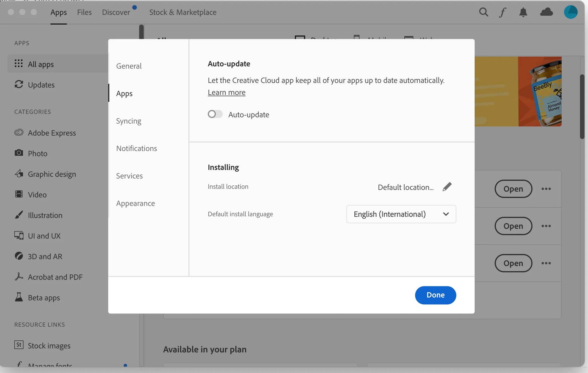Open the account profile avatar

click(571, 12)
